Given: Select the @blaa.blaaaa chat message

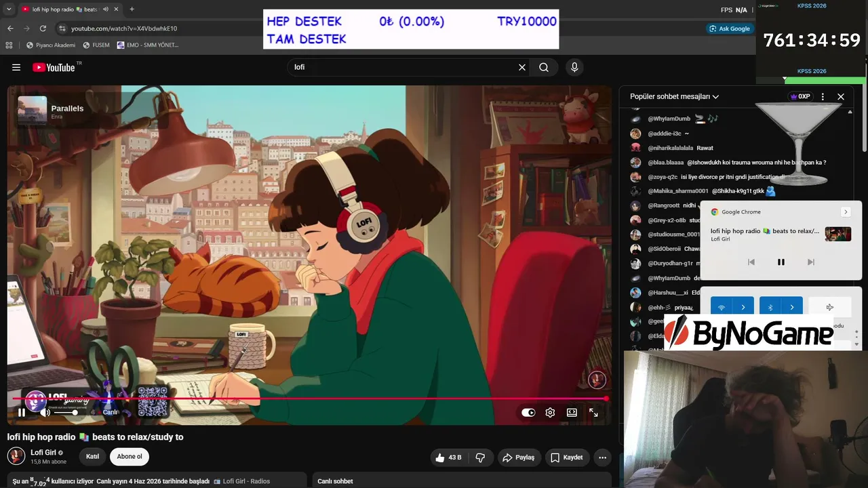Looking at the screenshot, I should pos(736,163).
